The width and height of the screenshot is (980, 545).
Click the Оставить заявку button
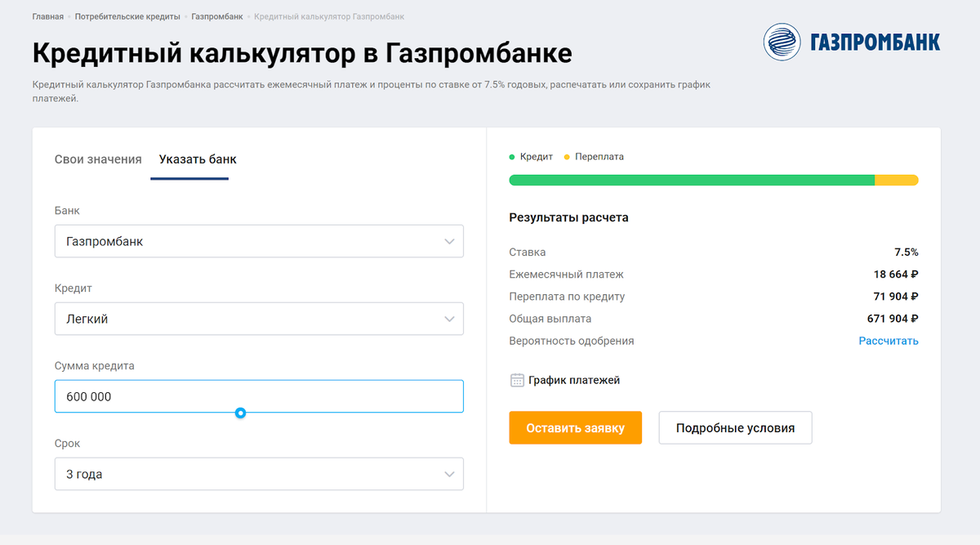pos(575,427)
